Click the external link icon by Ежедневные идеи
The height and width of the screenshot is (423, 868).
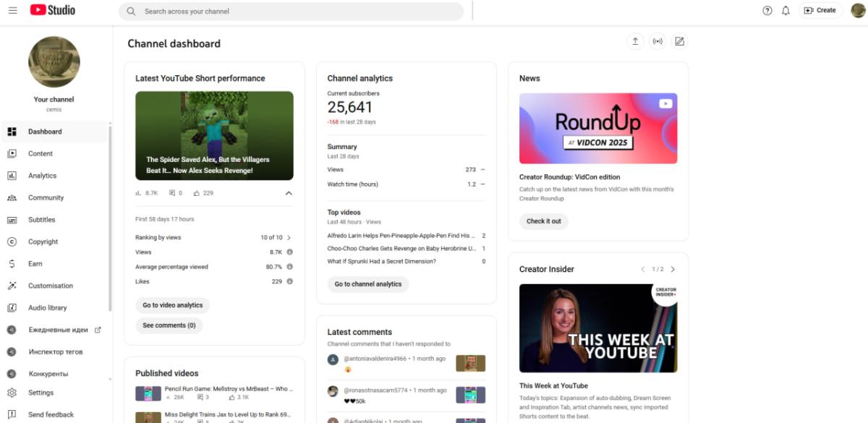(98, 330)
